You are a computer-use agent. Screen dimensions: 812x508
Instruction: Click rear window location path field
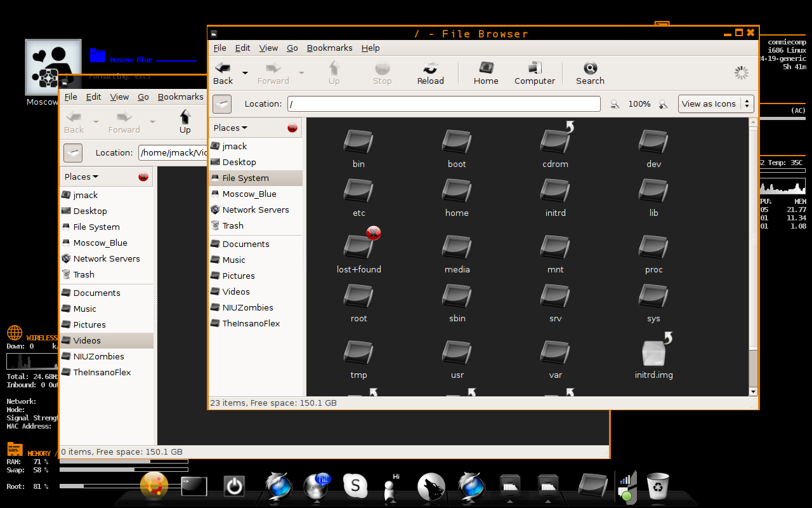174,152
